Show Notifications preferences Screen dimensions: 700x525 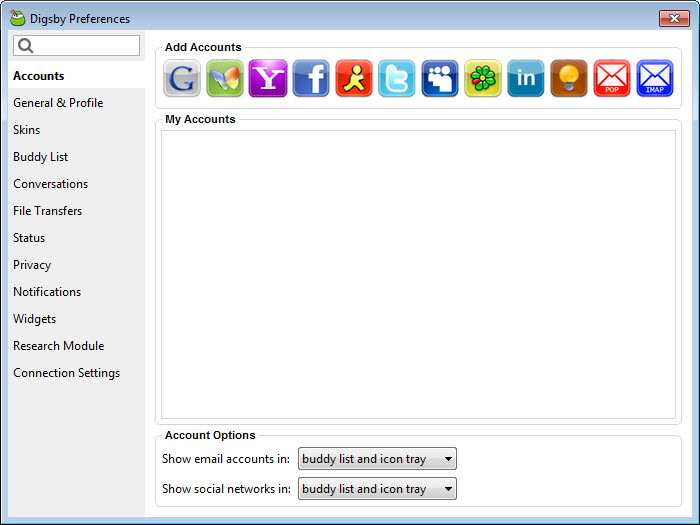76,292
